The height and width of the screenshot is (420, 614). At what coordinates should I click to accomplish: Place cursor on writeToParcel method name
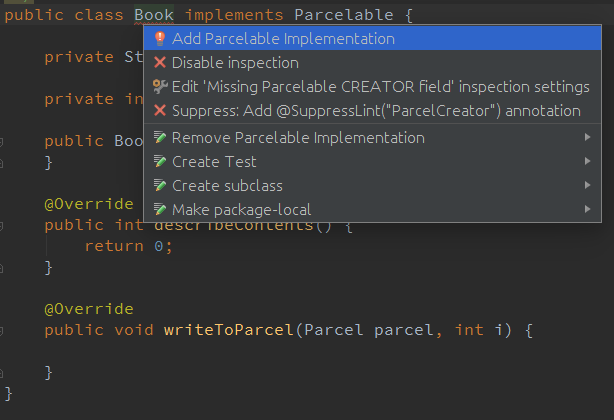pos(229,330)
